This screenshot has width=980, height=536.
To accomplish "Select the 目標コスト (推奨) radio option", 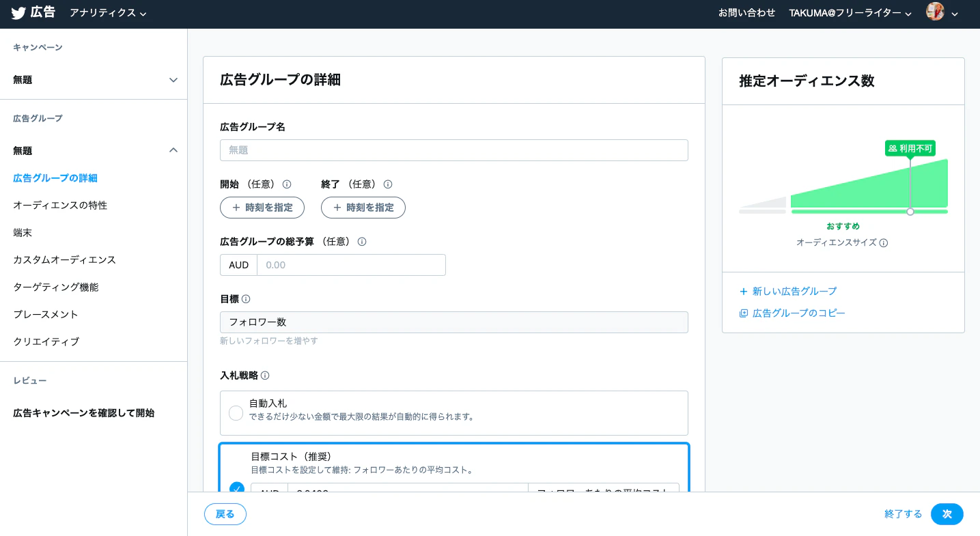I will (237, 488).
